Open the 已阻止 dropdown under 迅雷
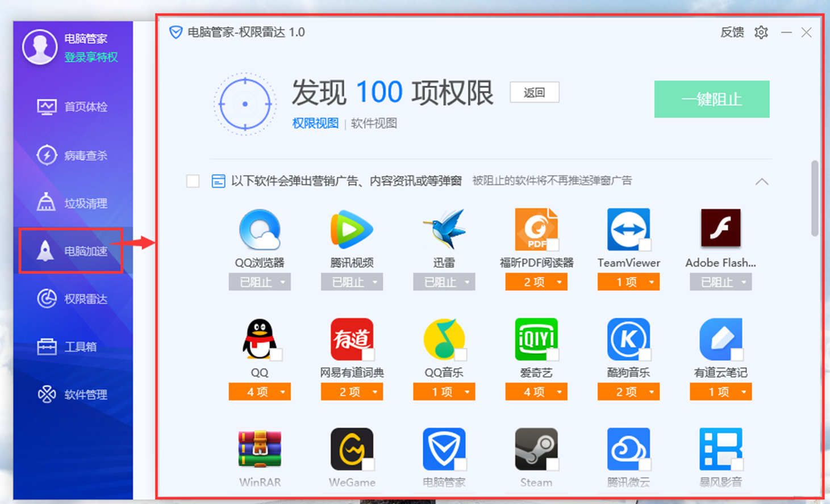Screen dimensions: 830x504 pos(444,282)
